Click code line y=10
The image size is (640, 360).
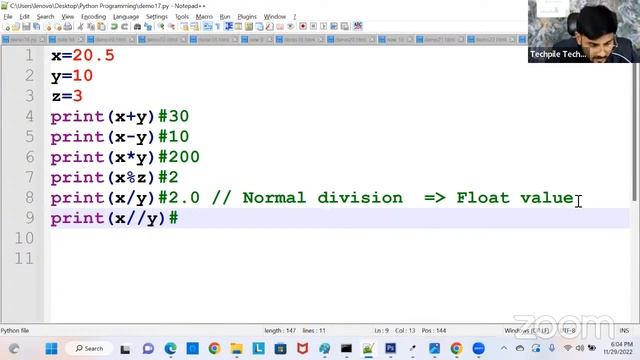(72, 76)
